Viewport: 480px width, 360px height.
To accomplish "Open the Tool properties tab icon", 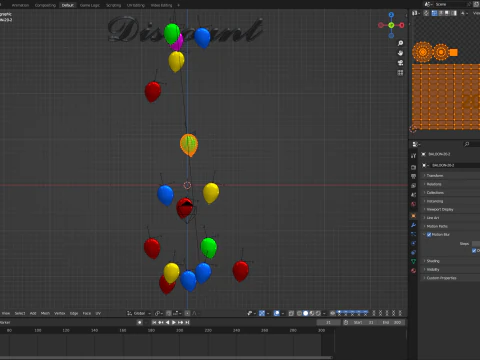I will pos(414,156).
